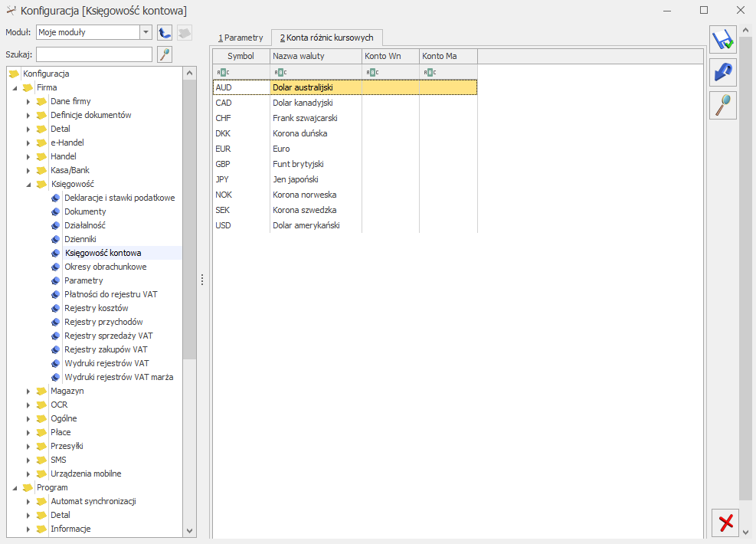Click the blue undo arrow icon
Screen dimensions: 756x544
[723, 72]
